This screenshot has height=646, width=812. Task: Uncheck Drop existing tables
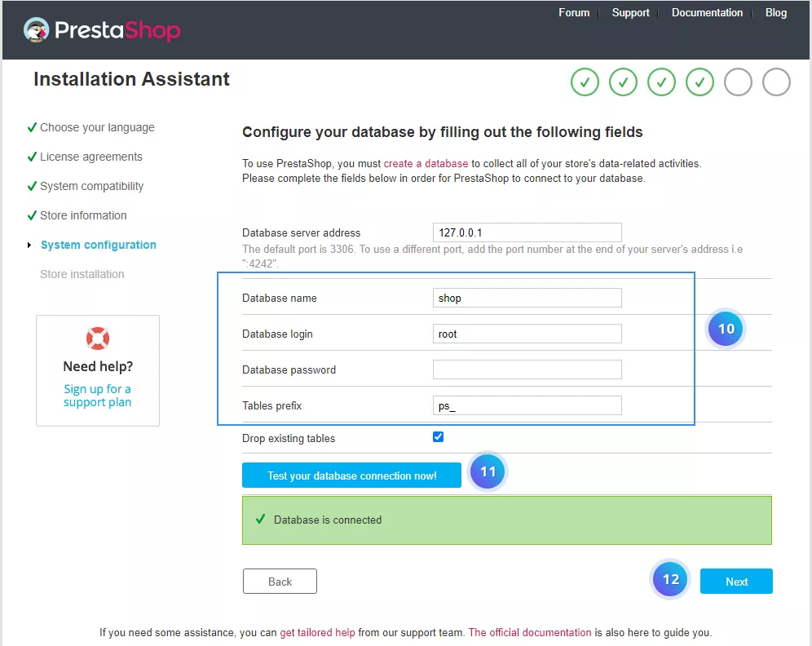pos(438,436)
